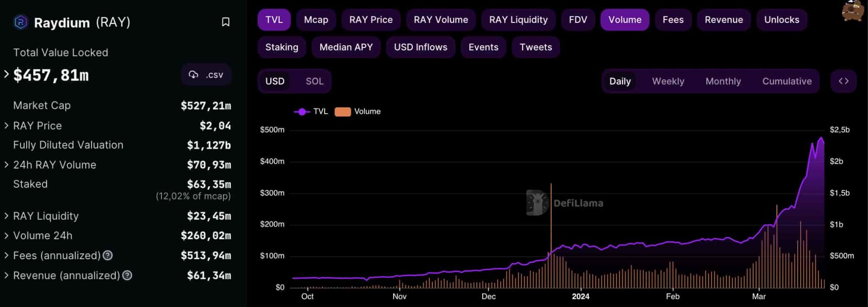The height and width of the screenshot is (307, 868).
Task: Switch the chart to Weekly view
Action: point(668,81)
